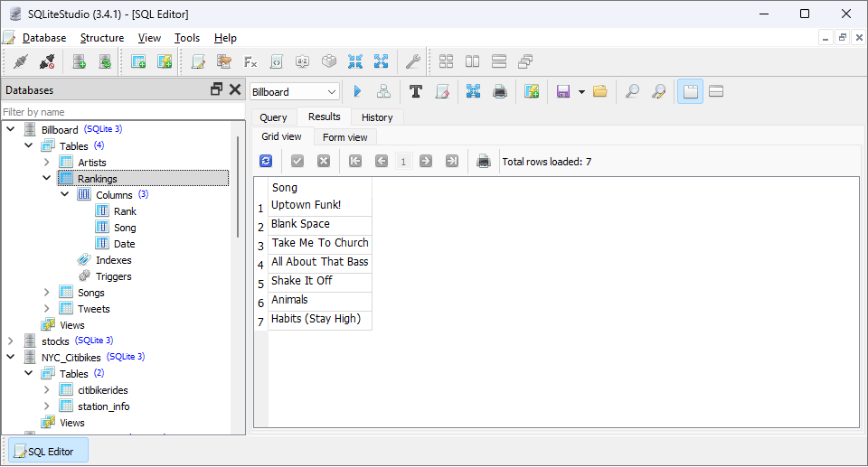
Task: Expand the Tweets table node
Action: (x=46, y=308)
